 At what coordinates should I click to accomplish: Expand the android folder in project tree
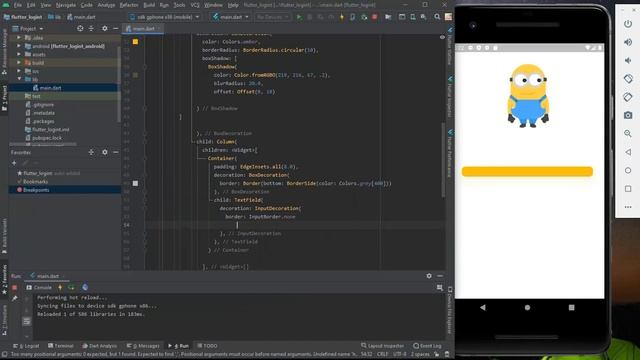[19, 46]
